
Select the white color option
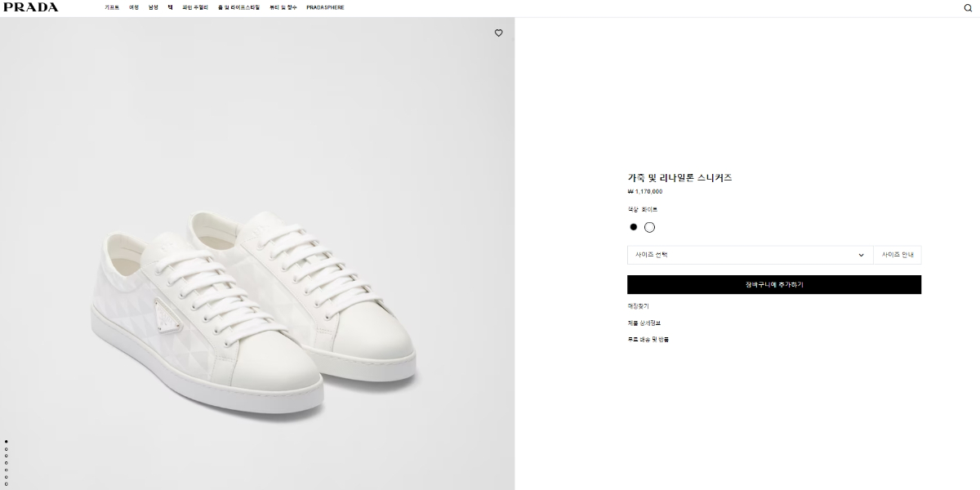pos(650,227)
